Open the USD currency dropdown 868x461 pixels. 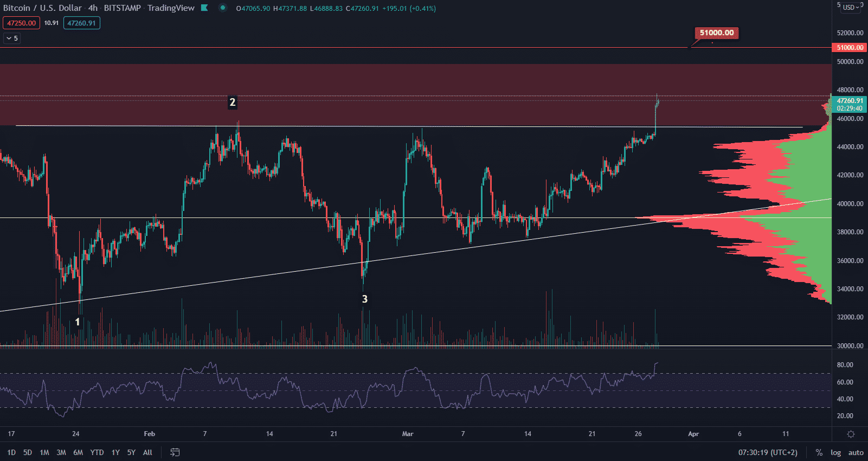click(x=851, y=8)
